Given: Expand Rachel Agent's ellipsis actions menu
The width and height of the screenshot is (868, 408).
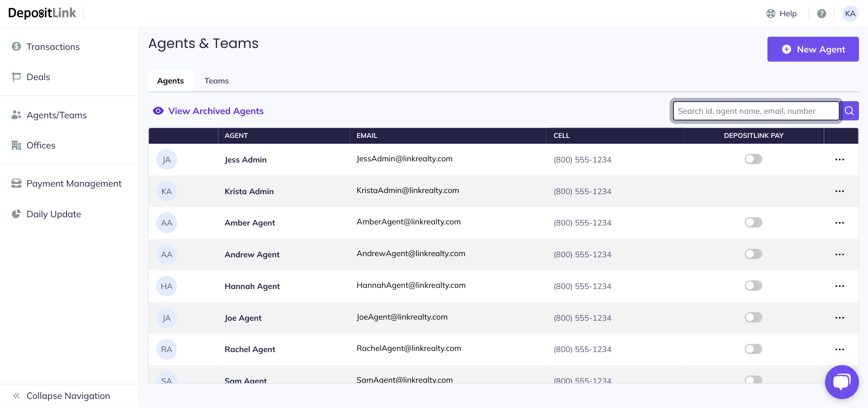Looking at the screenshot, I should (839, 349).
